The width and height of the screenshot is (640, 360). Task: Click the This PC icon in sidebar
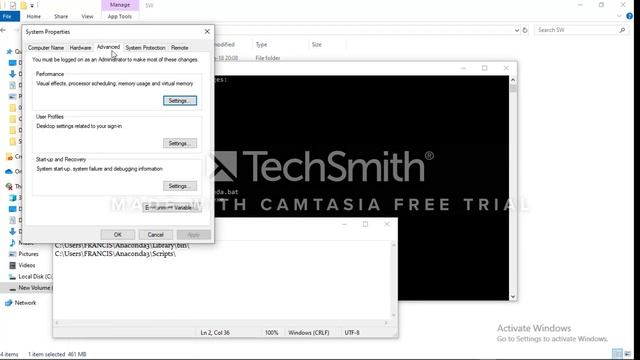click(9, 186)
